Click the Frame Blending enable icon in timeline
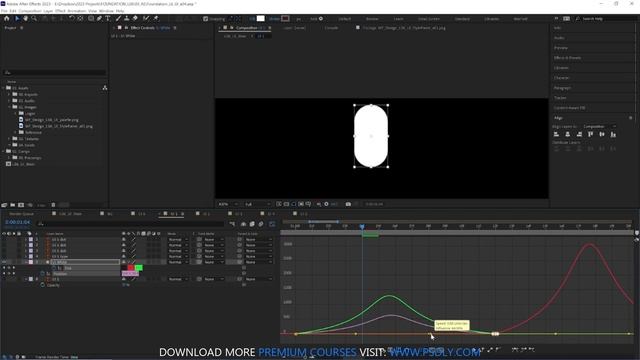The image size is (640, 360). pyautogui.click(x=252, y=224)
